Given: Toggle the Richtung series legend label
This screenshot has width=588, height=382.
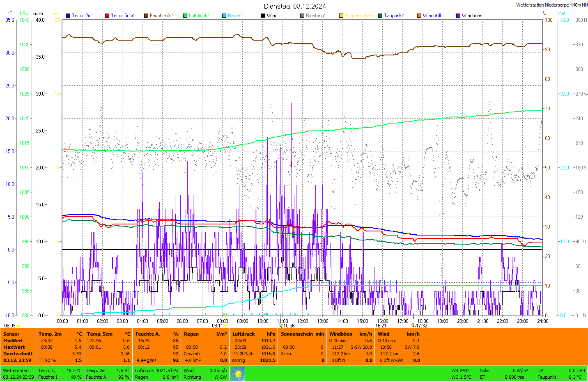Looking at the screenshot, I should (315, 16).
